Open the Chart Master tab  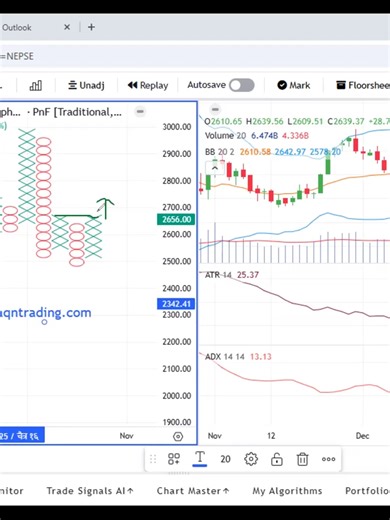(193, 491)
